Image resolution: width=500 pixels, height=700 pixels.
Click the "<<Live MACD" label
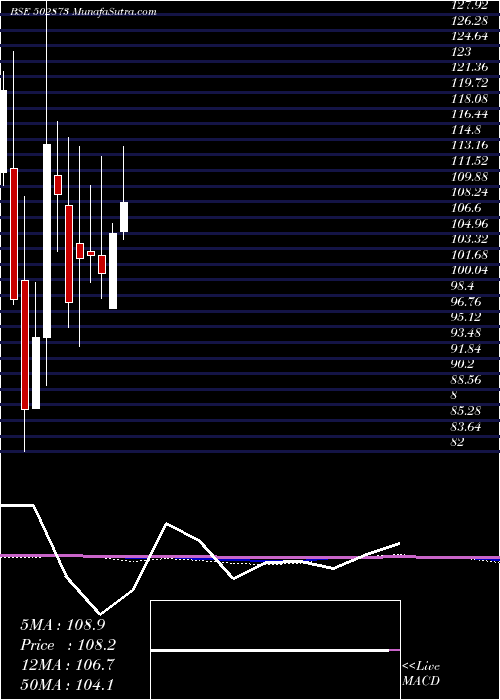pyautogui.click(x=421, y=674)
